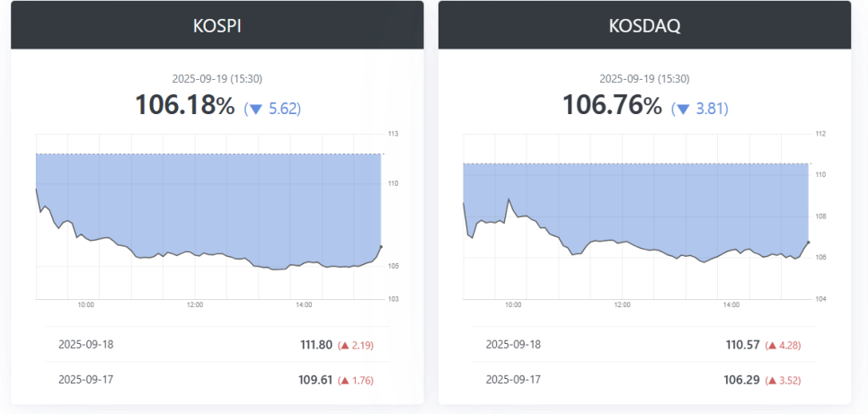The image size is (868, 414).
Task: Click the blue down arrow beside KOSDAQ 3.81
Action: tap(684, 110)
